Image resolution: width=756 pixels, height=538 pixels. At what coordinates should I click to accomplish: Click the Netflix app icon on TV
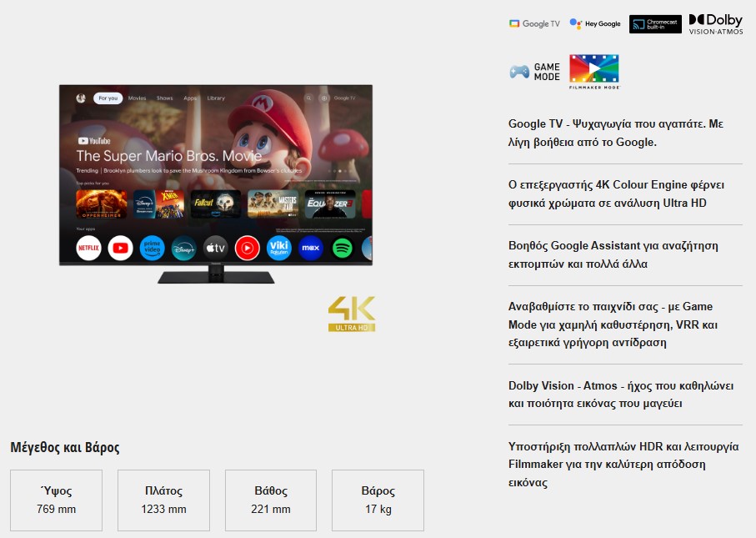click(88, 248)
